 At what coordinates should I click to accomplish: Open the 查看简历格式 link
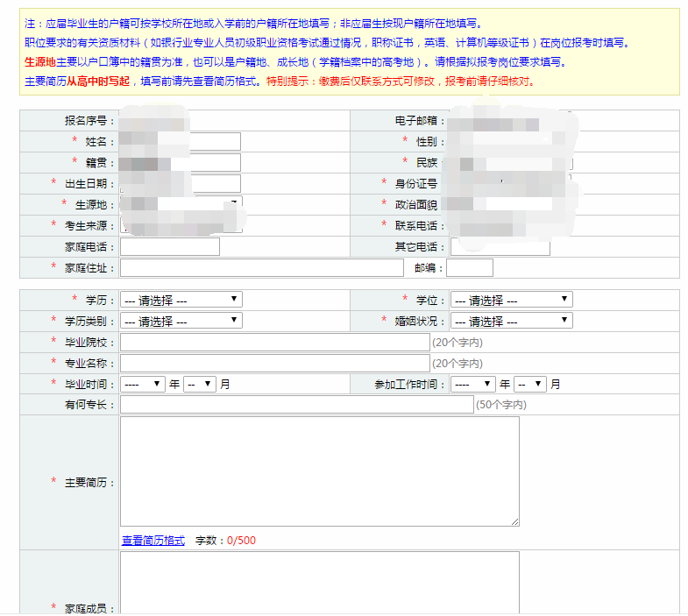coord(152,541)
